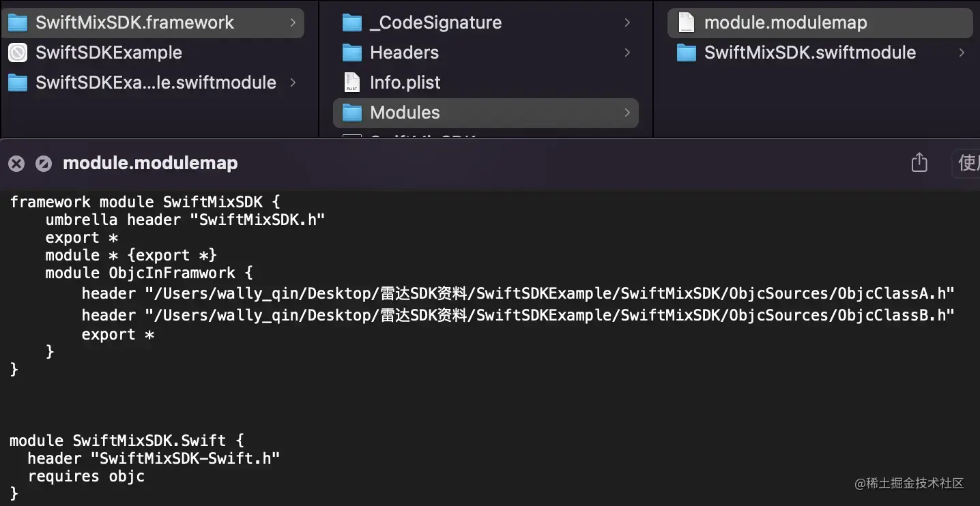This screenshot has width=980, height=506.
Task: Click the 'requires objc' line
Action: (x=86, y=476)
